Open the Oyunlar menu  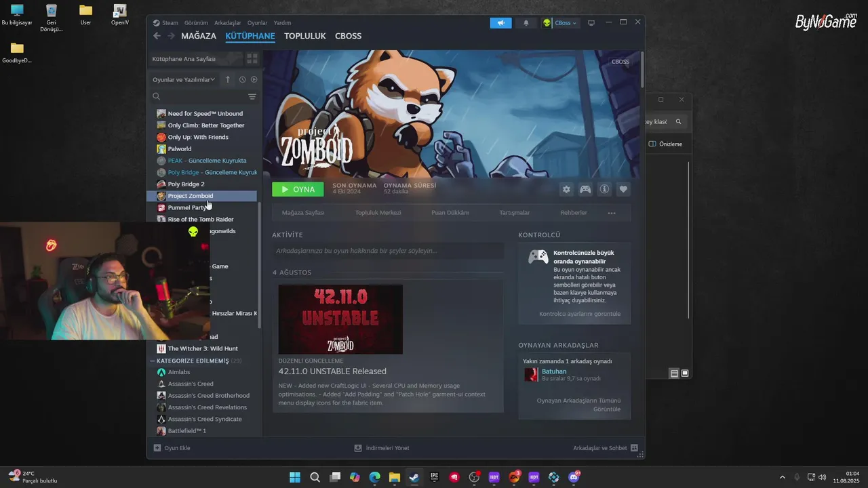257,23
